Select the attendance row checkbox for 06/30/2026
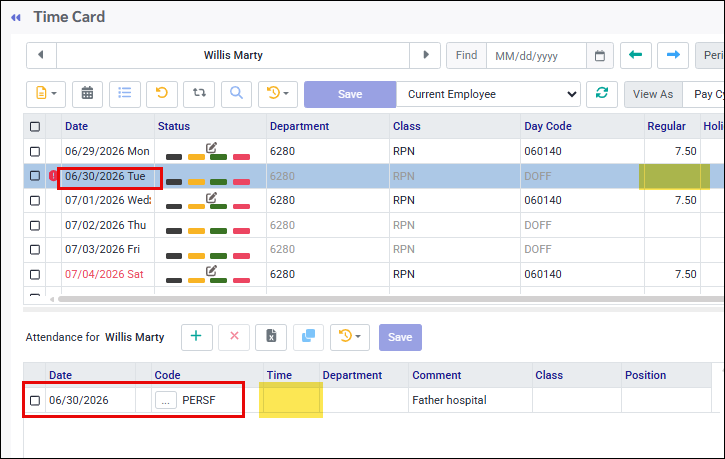The image size is (725, 459). tap(35, 400)
